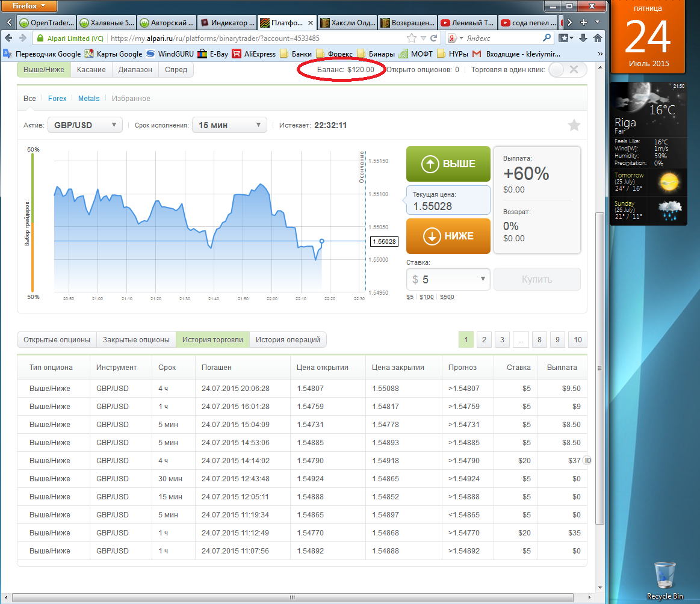Open the downloads arrow in Firefox toolbar
The height and width of the screenshot is (604, 700).
[x=583, y=38]
